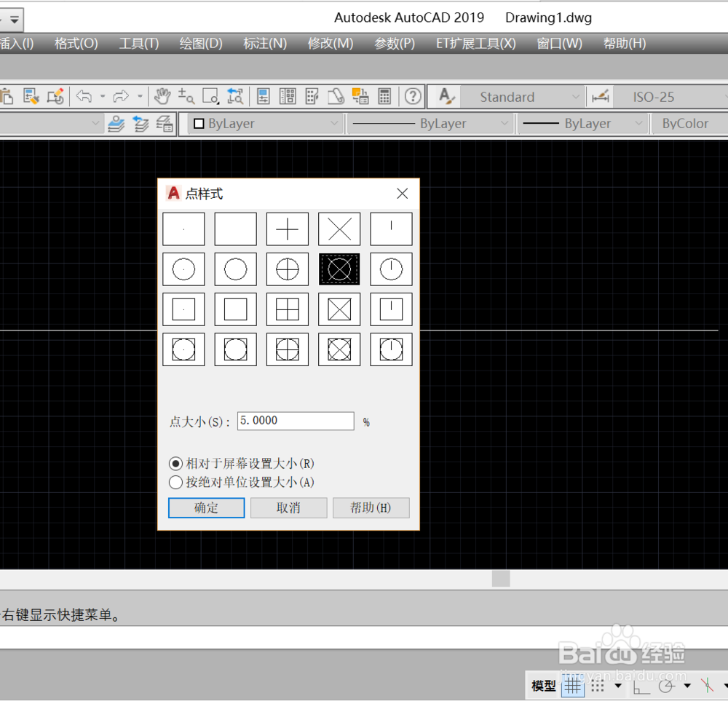Expand the Undo history dropdown arrow

click(103, 97)
